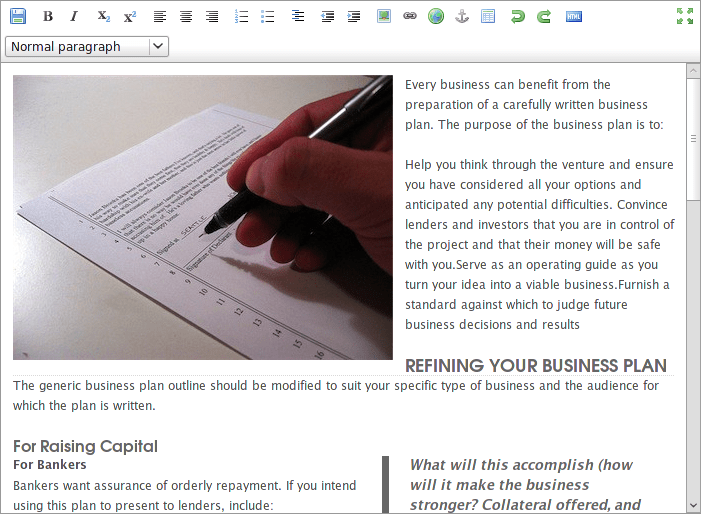The width and height of the screenshot is (701, 514).
Task: Align text to the left
Action: pos(160,17)
